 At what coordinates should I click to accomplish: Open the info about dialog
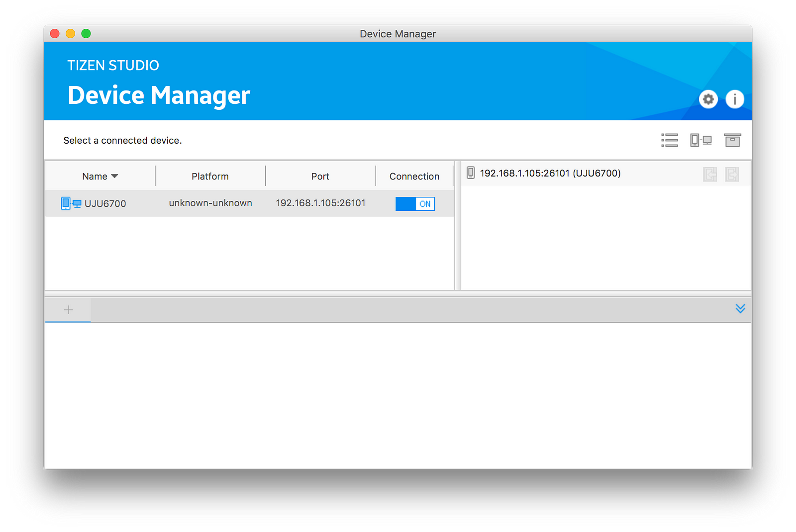[735, 99]
